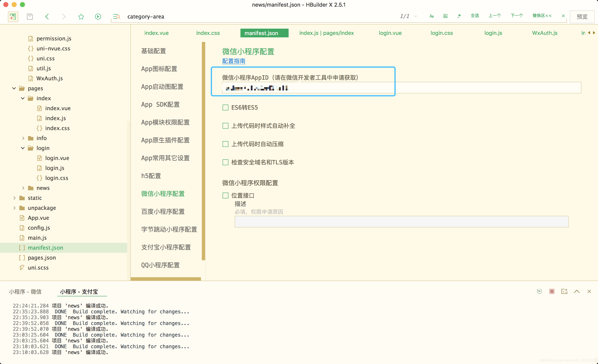Create a new file via the toolbar icon

tap(13, 16)
